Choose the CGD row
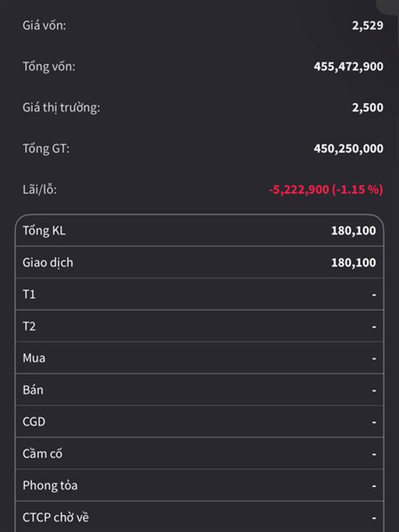This screenshot has height=532, width=399. (x=199, y=422)
